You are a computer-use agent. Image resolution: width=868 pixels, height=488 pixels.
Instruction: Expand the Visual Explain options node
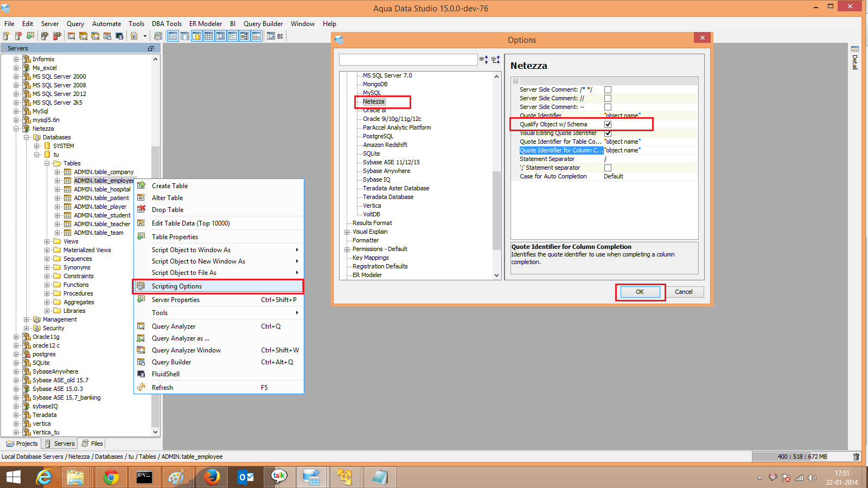(347, 232)
